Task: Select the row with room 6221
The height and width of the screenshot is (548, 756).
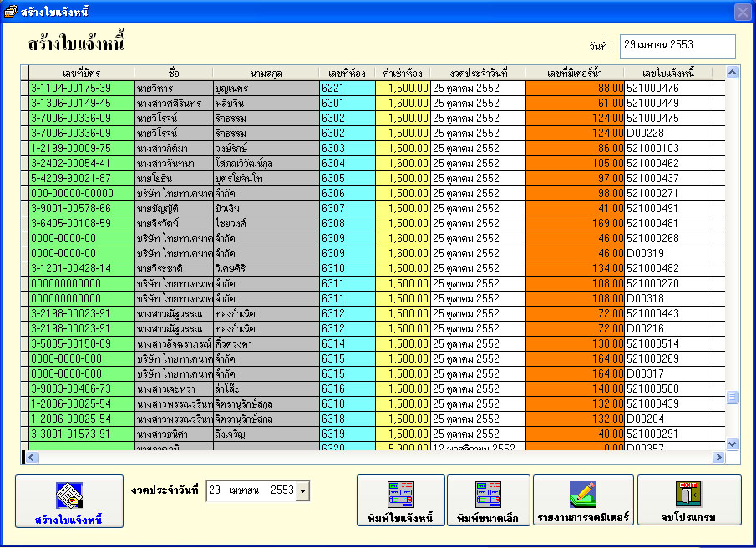Action: point(373,89)
